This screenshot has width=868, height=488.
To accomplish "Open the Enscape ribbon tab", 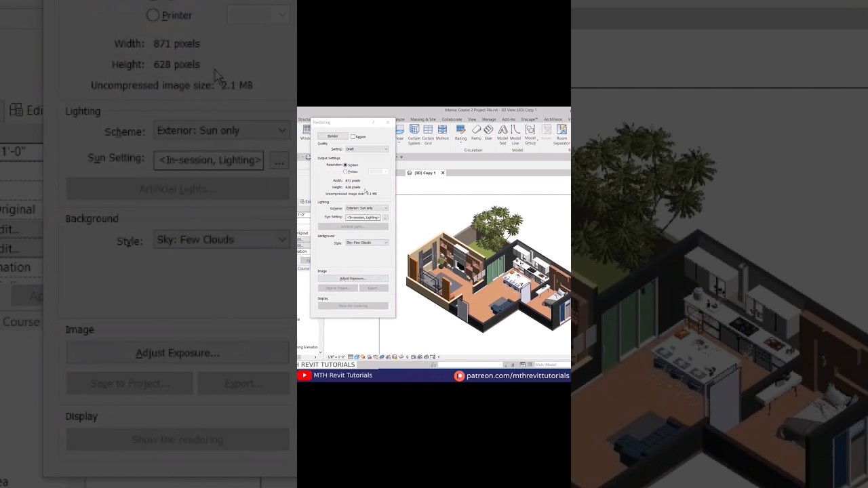I will coord(530,119).
